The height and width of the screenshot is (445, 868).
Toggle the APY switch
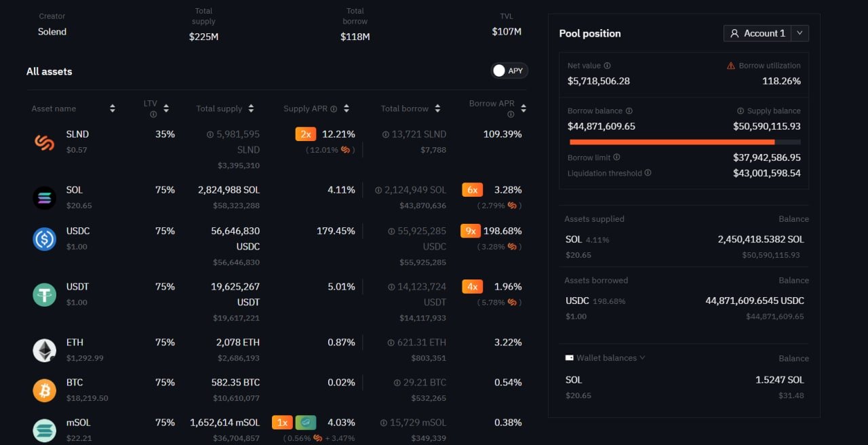coord(509,71)
